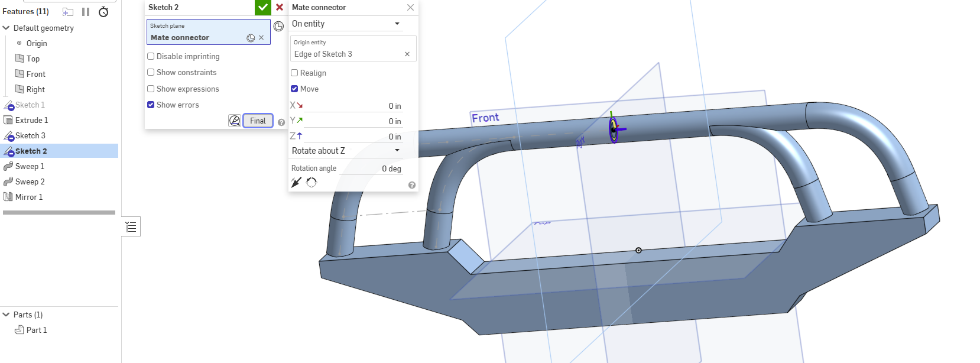The image size is (980, 363).
Task: Toggle the feature list panel icon
Action: tap(131, 226)
